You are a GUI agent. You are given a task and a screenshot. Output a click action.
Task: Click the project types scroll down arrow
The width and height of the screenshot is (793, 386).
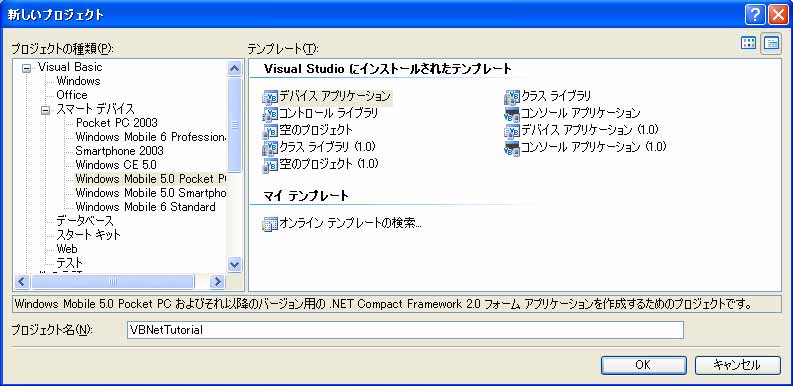click(x=234, y=264)
